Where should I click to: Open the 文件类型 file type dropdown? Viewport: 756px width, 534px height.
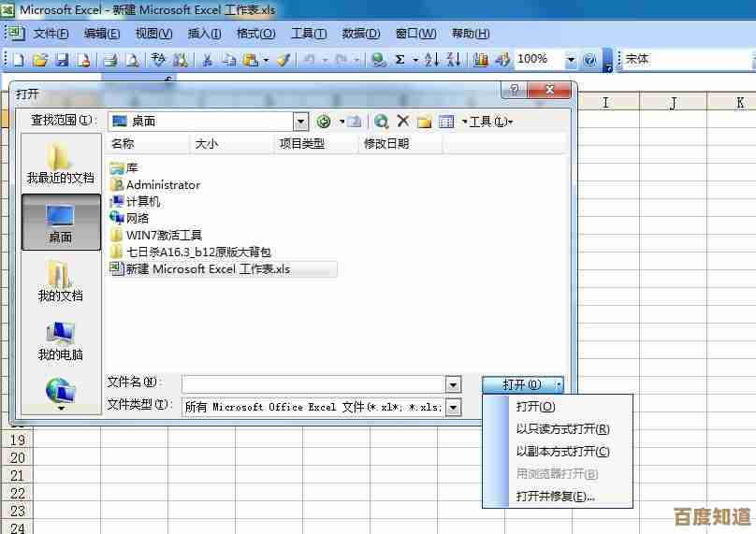point(453,407)
